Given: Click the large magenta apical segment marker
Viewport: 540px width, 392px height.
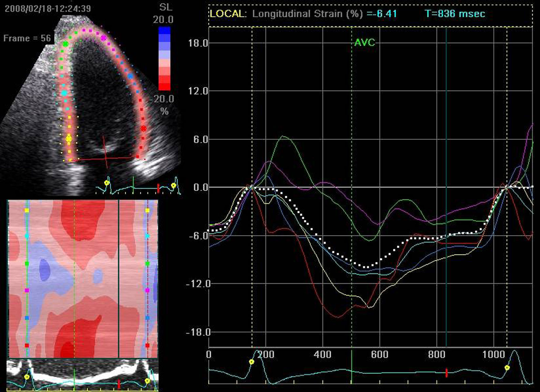Looking at the screenshot, I should tap(103, 38).
